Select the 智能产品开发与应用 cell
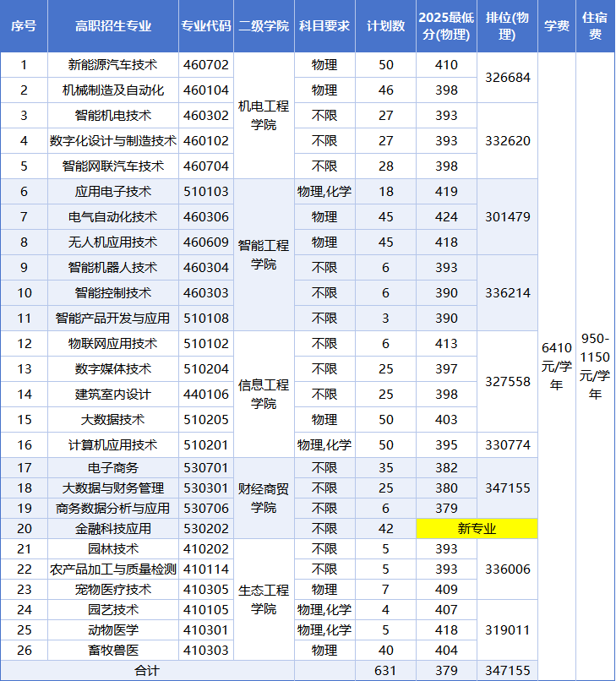This screenshot has height=681, width=616. [113, 319]
